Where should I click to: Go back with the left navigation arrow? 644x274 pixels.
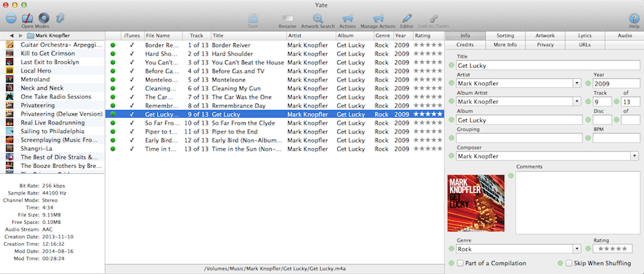tap(12, 36)
